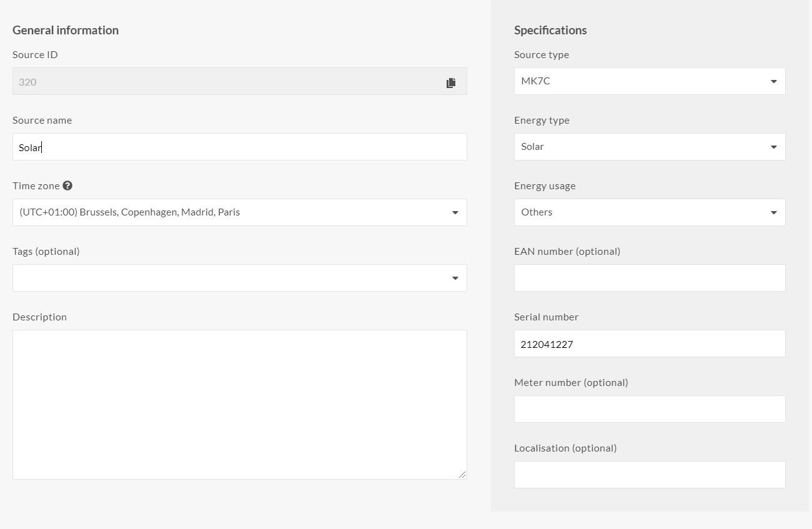Image resolution: width=812 pixels, height=529 pixels.
Task: Open the Energy type dropdown showing Solar
Action: click(x=650, y=146)
